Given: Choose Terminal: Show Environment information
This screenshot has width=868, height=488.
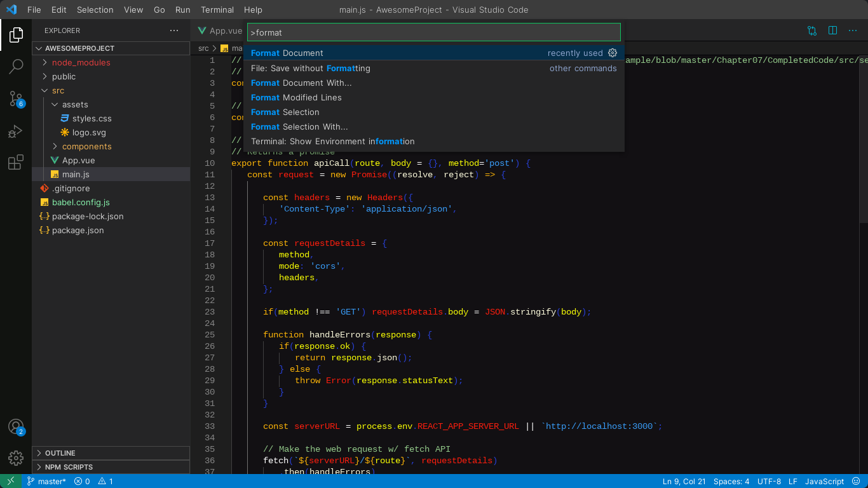Looking at the screenshot, I should coord(434,141).
